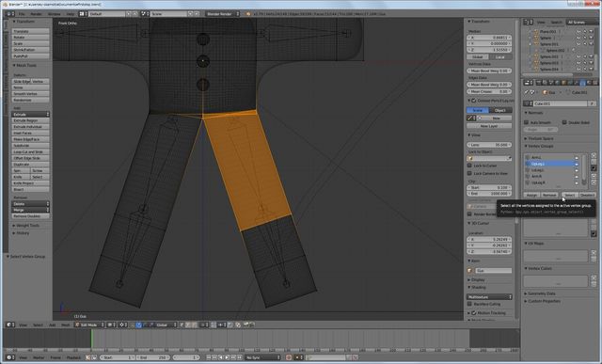Image resolution: width=602 pixels, height=364 pixels.
Task: Click the Cube.001 mesh name field
Action: (561, 103)
